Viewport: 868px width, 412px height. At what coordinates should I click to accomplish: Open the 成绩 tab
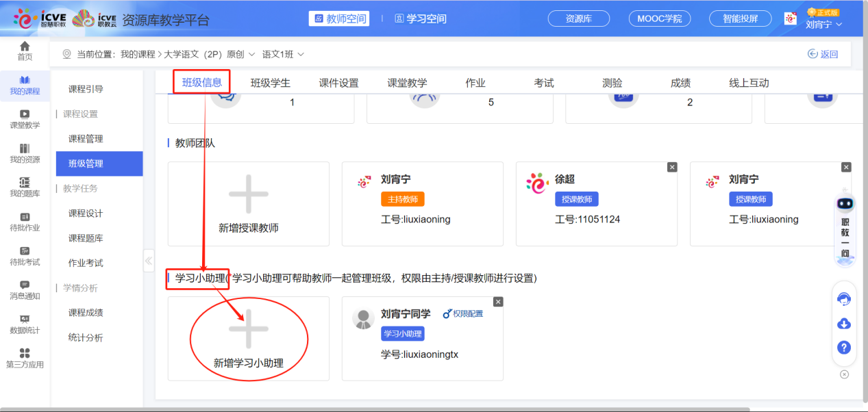pyautogui.click(x=680, y=82)
